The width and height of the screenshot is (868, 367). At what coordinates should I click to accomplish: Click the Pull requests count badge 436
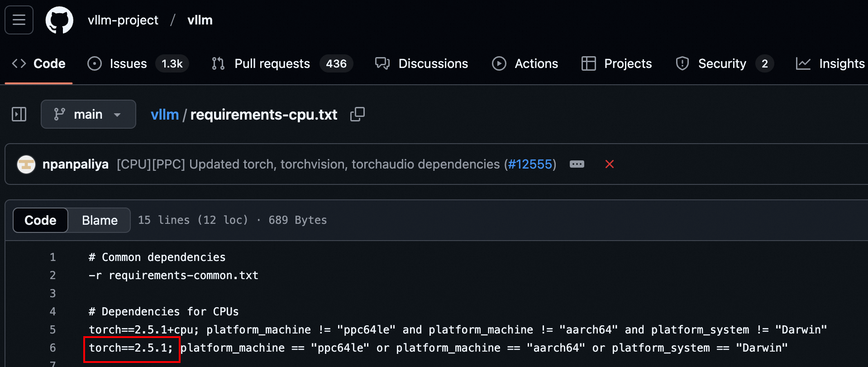point(336,63)
